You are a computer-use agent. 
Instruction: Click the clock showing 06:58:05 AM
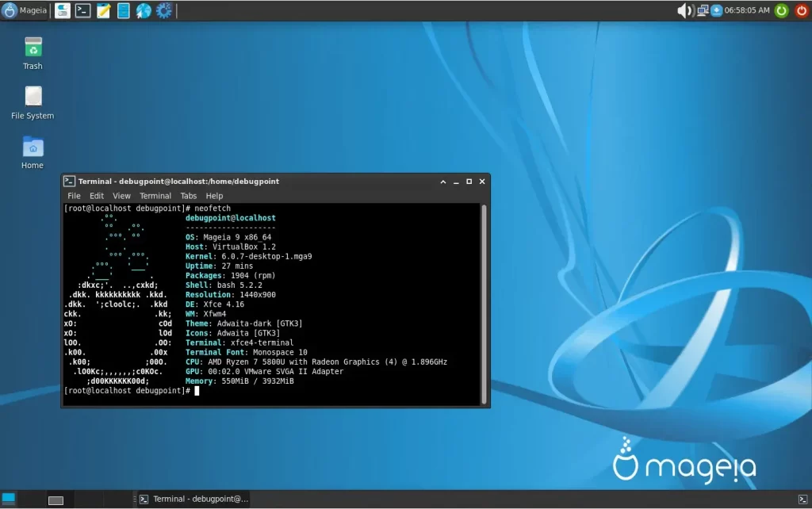point(746,10)
